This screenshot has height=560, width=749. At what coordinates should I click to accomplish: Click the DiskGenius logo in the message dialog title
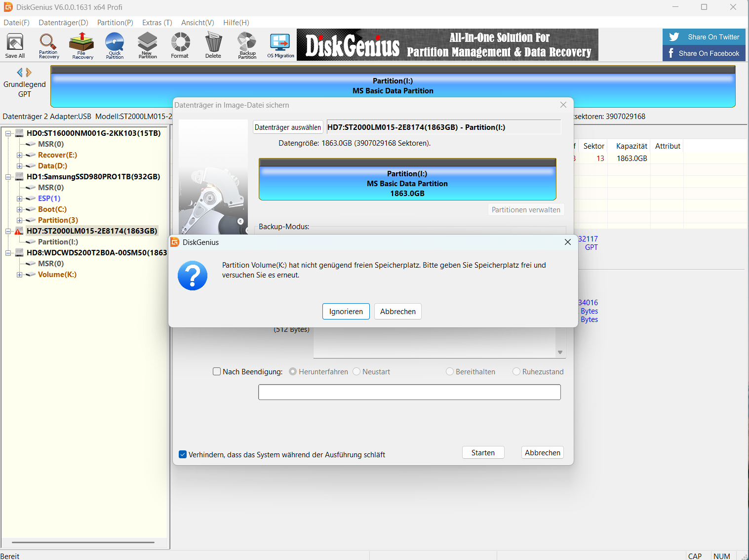tap(175, 242)
